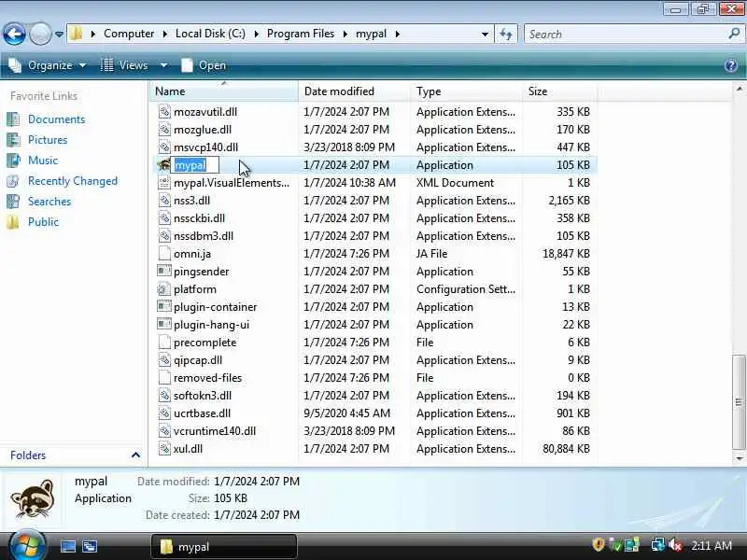Select qipcap.dll file icon

coord(164,360)
